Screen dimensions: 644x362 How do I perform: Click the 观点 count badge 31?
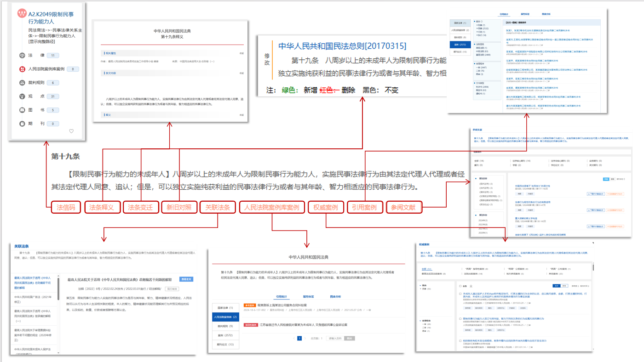[x=52, y=96]
